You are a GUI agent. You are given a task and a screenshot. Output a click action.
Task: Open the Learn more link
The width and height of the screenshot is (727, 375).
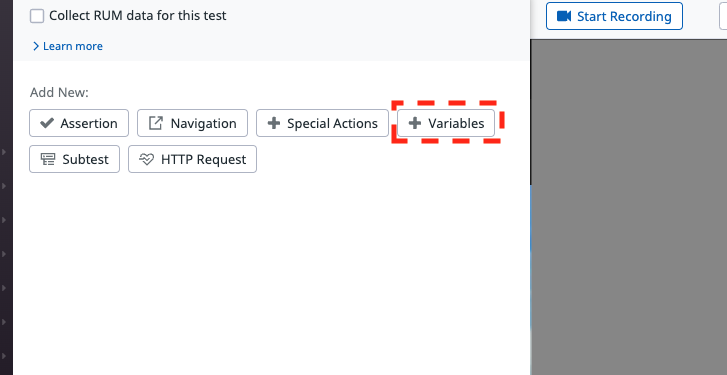point(73,46)
